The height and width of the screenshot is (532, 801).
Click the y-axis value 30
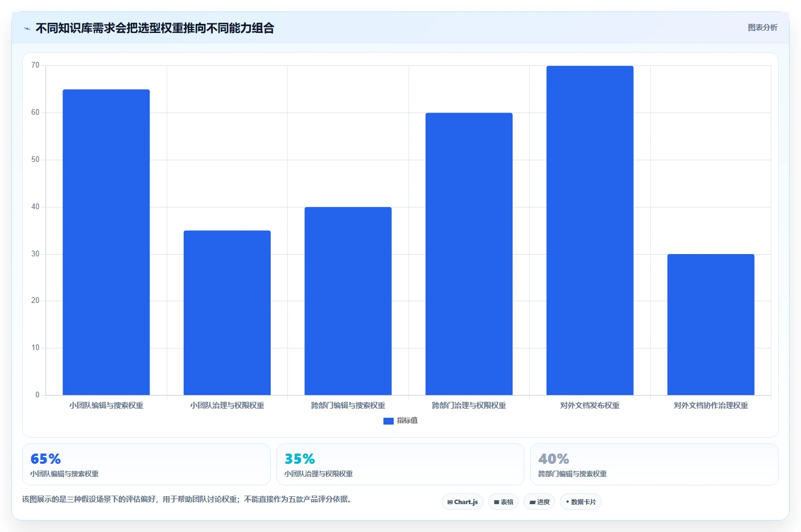pyautogui.click(x=35, y=254)
